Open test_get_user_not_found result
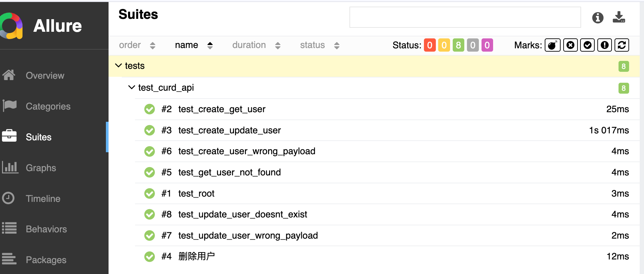The width and height of the screenshot is (644, 274). pos(387,172)
